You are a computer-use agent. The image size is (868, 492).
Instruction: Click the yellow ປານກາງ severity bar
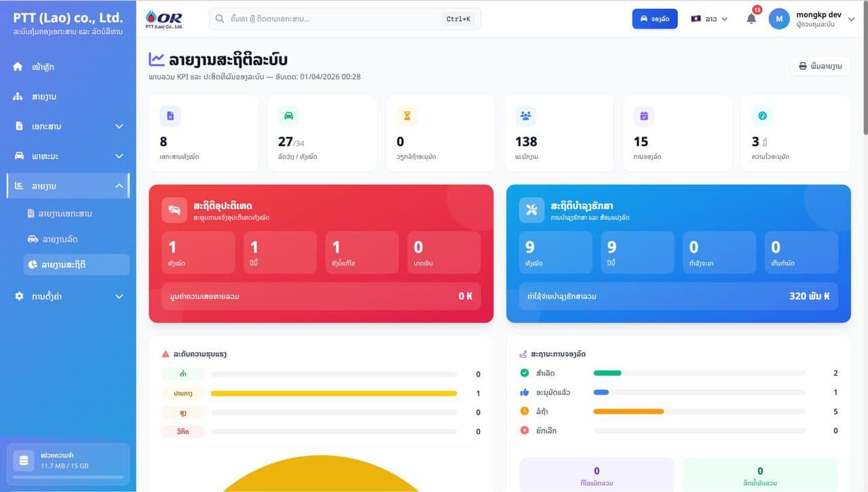click(x=334, y=394)
